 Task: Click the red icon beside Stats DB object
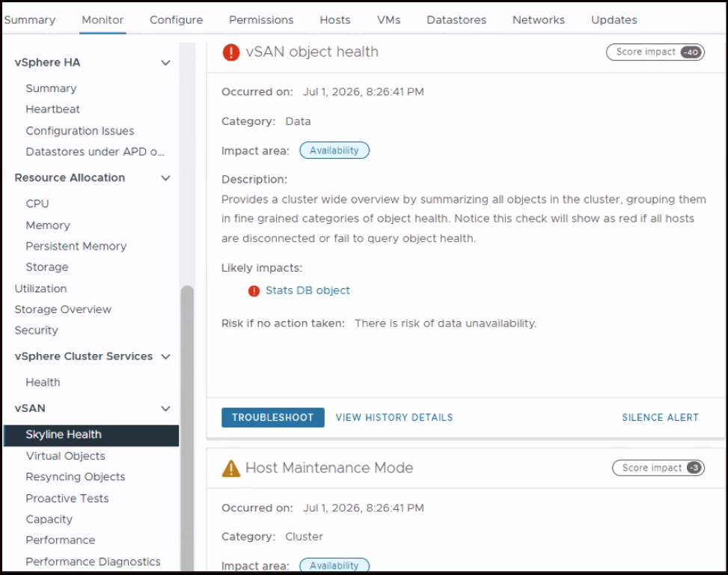[254, 290]
